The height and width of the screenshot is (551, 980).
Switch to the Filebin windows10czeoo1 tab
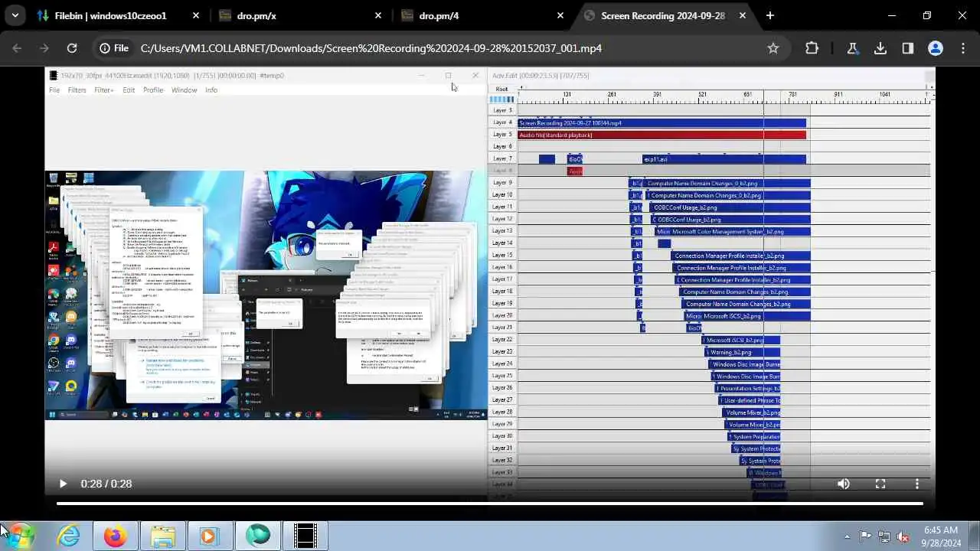(x=111, y=15)
